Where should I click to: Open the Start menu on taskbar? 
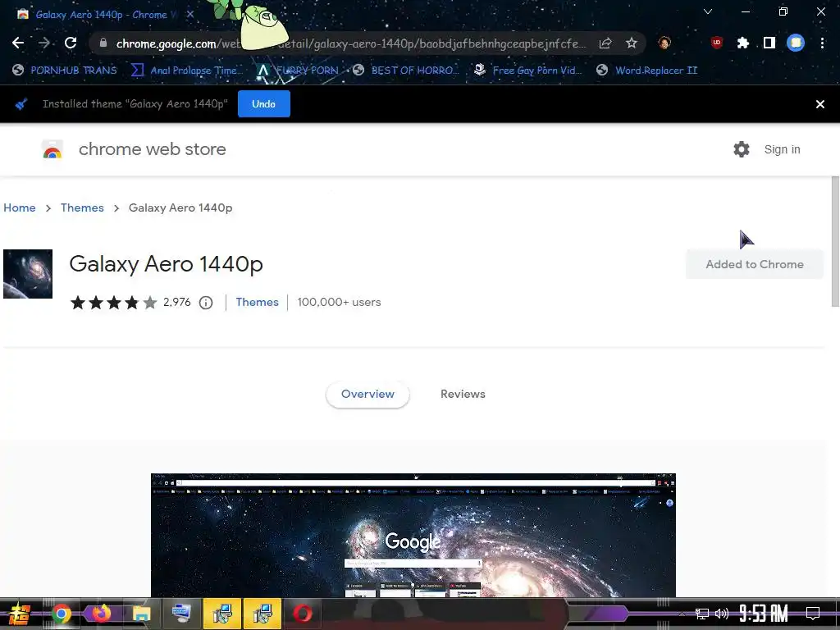point(18,614)
